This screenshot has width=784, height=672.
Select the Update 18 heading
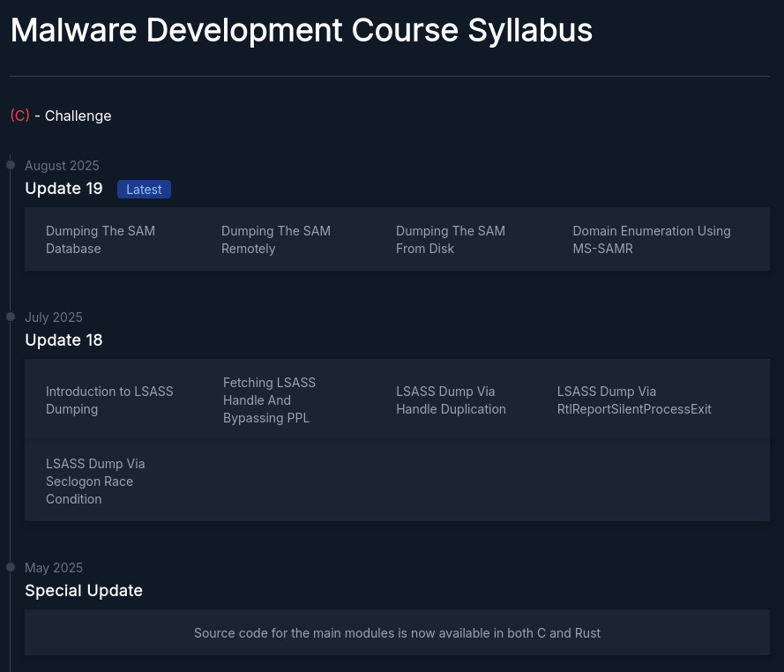point(63,340)
